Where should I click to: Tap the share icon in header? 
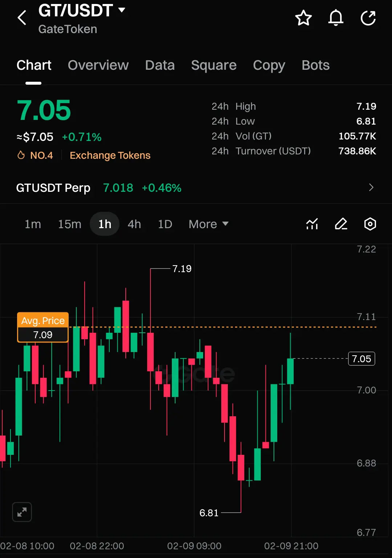[x=368, y=18]
